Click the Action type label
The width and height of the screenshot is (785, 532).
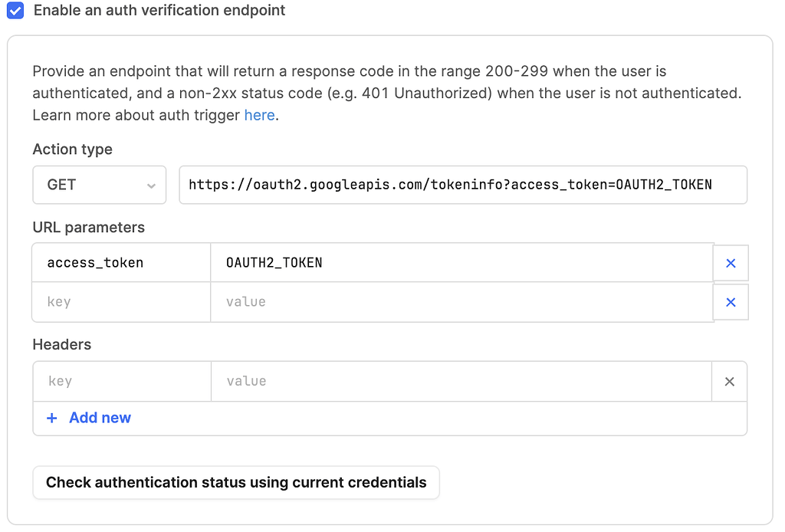(x=72, y=149)
